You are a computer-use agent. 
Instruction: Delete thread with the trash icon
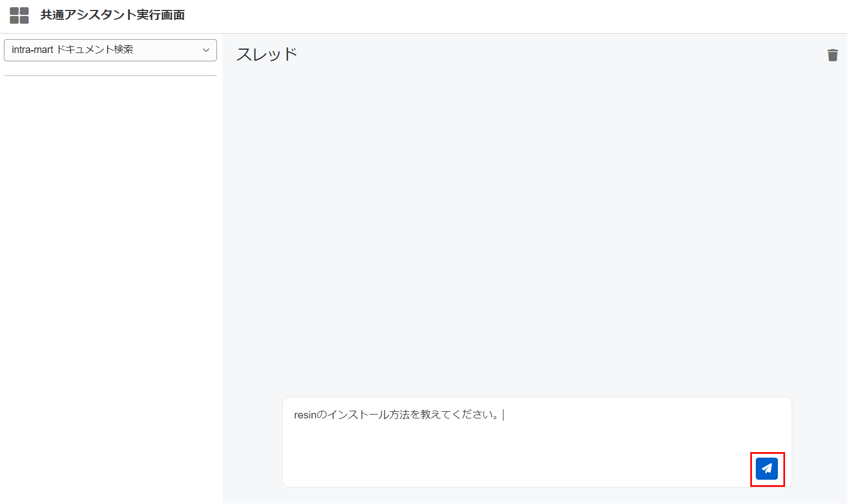click(x=833, y=55)
